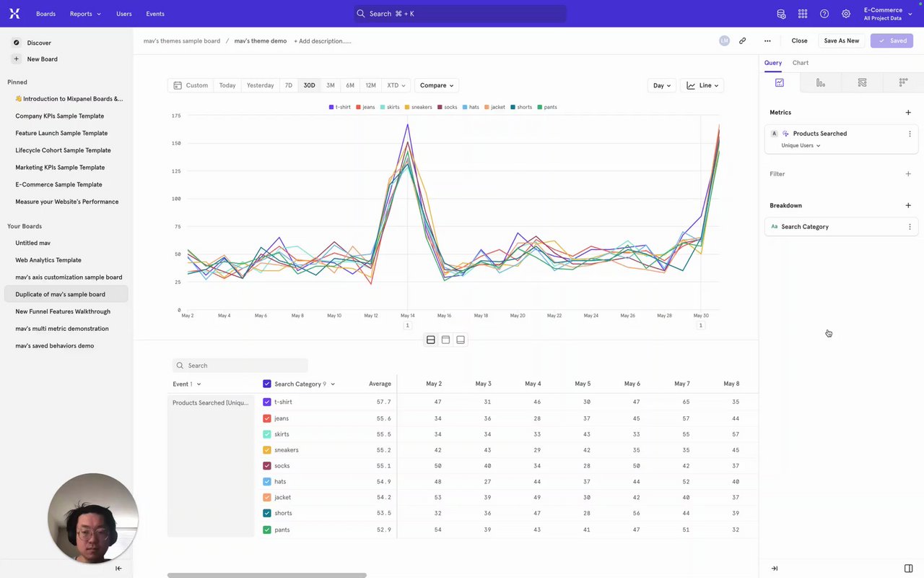
Task: Click the Save As New button
Action: pyautogui.click(x=842, y=41)
